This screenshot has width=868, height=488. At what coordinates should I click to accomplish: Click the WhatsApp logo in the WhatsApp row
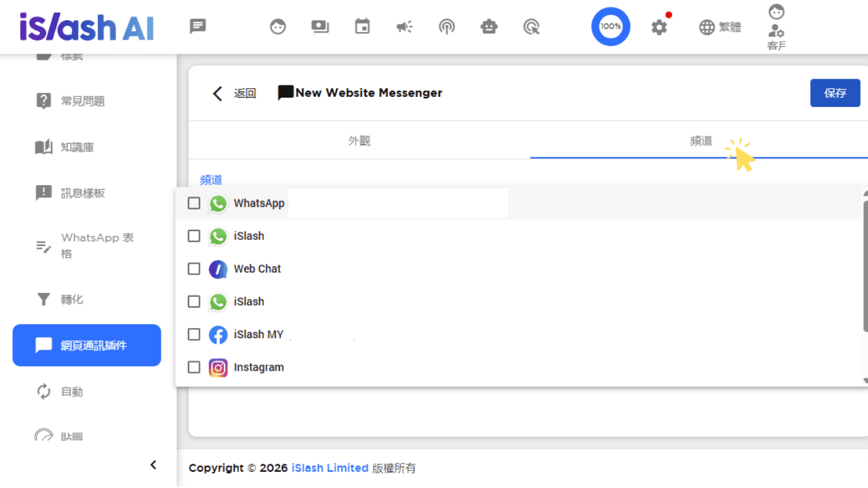[218, 203]
